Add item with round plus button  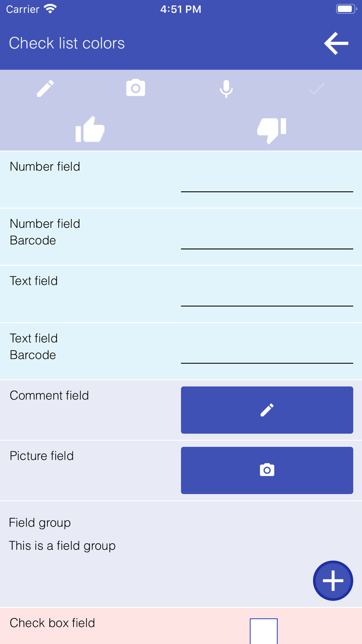click(x=333, y=581)
